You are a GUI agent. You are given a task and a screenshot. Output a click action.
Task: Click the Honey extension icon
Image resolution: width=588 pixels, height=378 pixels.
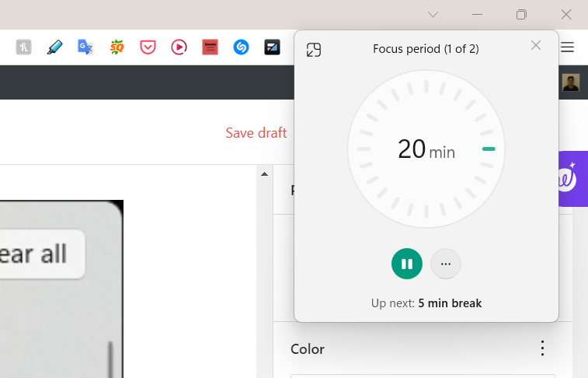[x=23, y=47]
